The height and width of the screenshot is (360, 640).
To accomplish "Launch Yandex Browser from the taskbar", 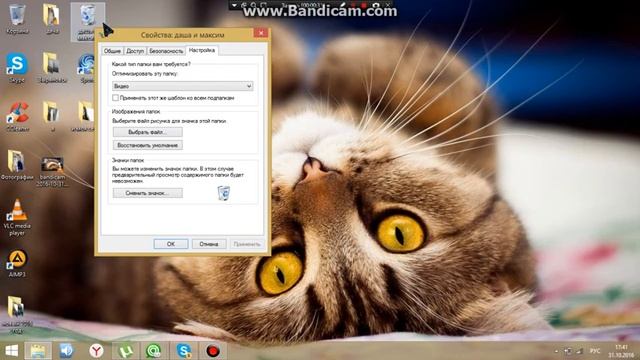I will pyautogui.click(x=96, y=351).
